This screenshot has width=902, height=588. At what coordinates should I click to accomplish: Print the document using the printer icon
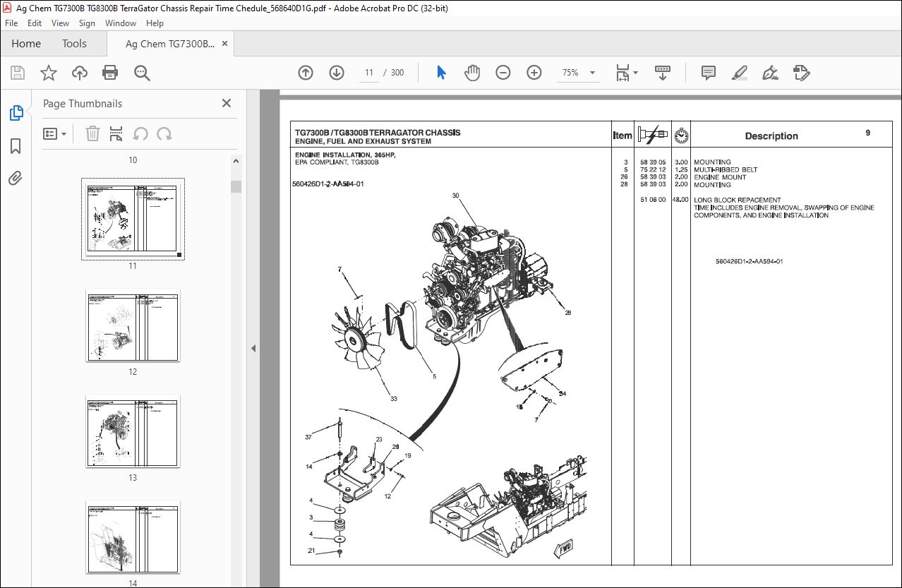coord(110,73)
